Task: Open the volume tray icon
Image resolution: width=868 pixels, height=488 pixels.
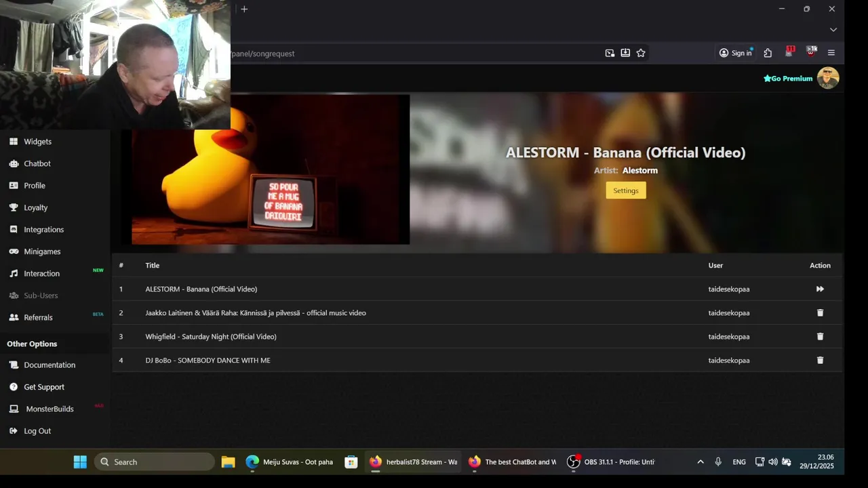Action: 773,462
